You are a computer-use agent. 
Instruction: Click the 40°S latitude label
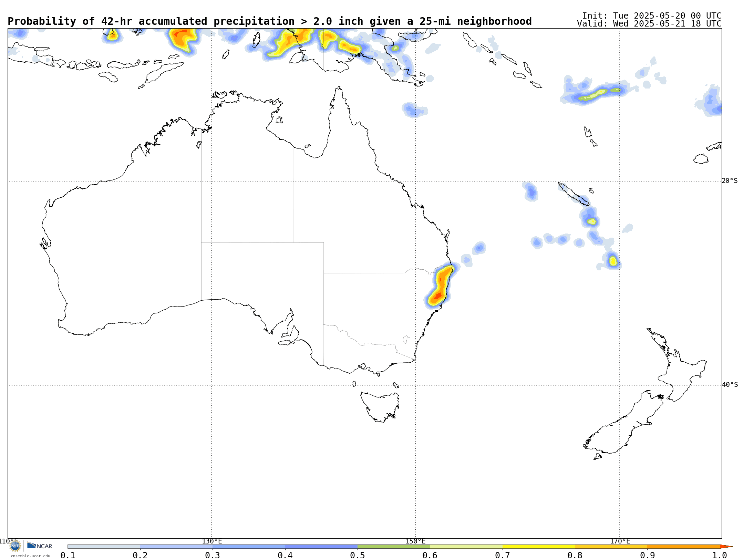(730, 385)
